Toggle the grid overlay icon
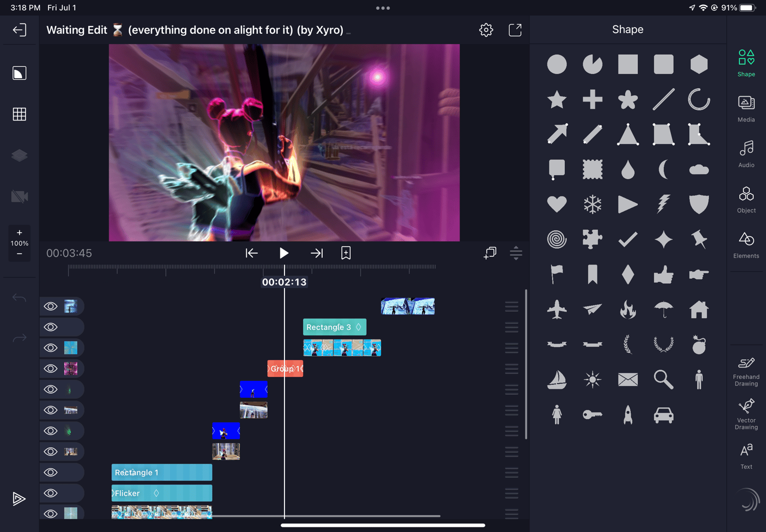766x532 pixels. (19, 114)
